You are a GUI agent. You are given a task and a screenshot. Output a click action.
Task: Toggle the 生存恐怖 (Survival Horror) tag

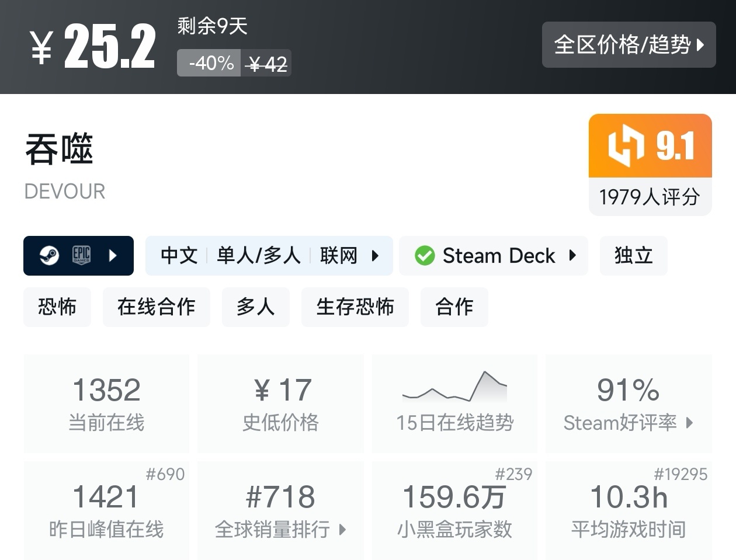pos(355,307)
